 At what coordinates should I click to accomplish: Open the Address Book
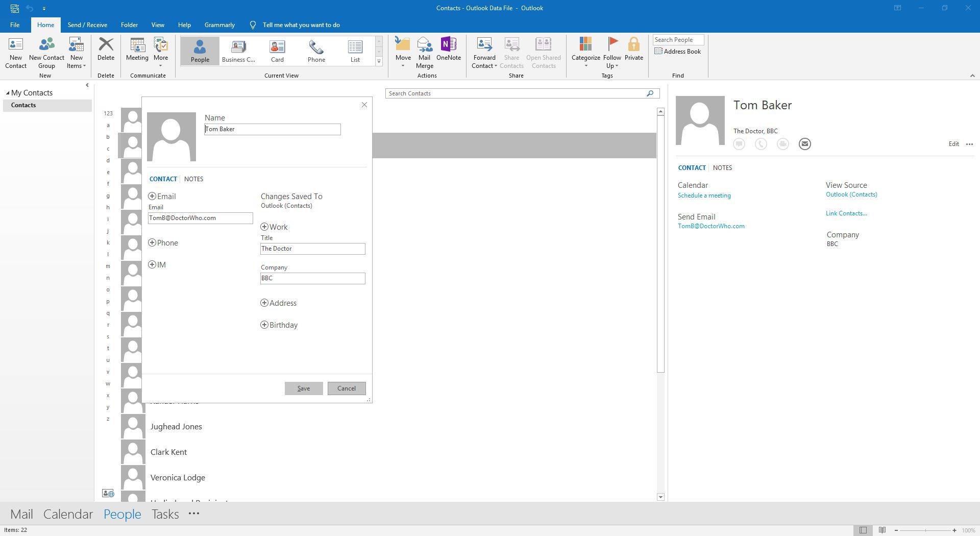pos(678,51)
